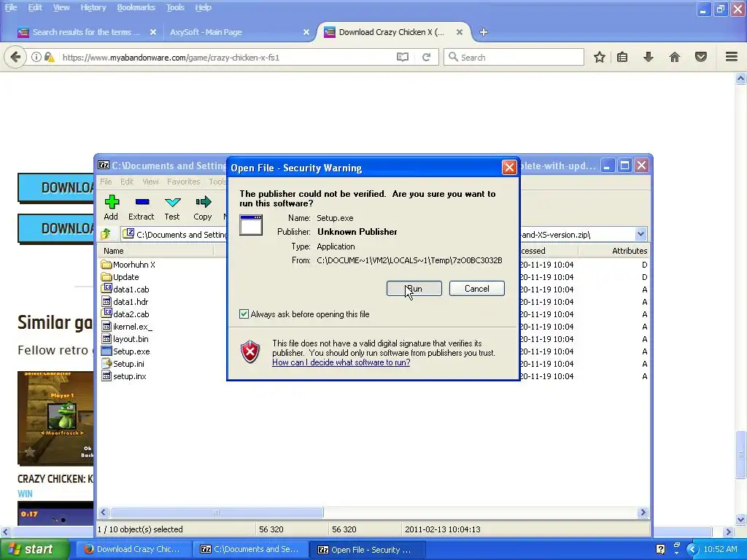
Task: Click the Extract icon in 7-Zip
Action: [142, 208]
